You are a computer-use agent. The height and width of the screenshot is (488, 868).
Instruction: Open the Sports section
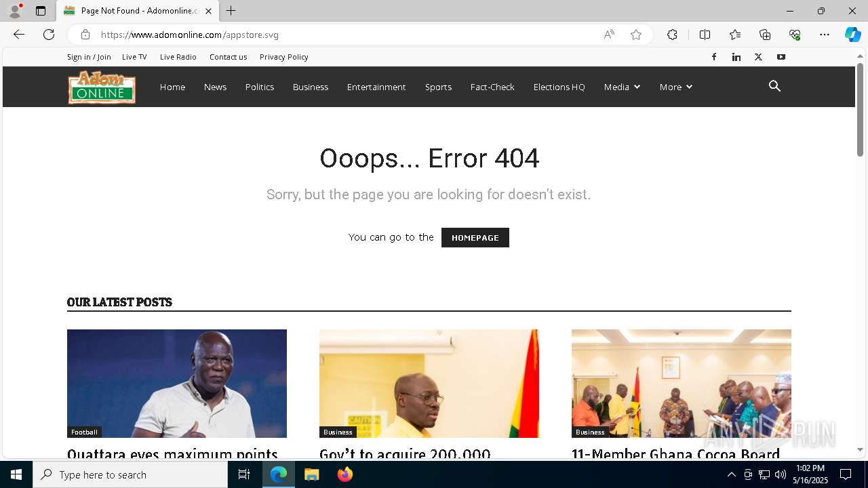[x=438, y=87]
